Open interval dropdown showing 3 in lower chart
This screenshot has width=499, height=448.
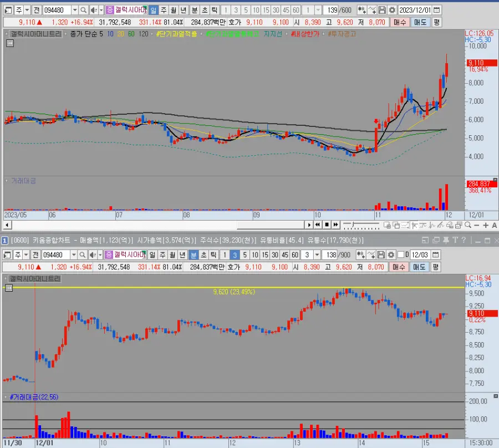click(x=317, y=255)
